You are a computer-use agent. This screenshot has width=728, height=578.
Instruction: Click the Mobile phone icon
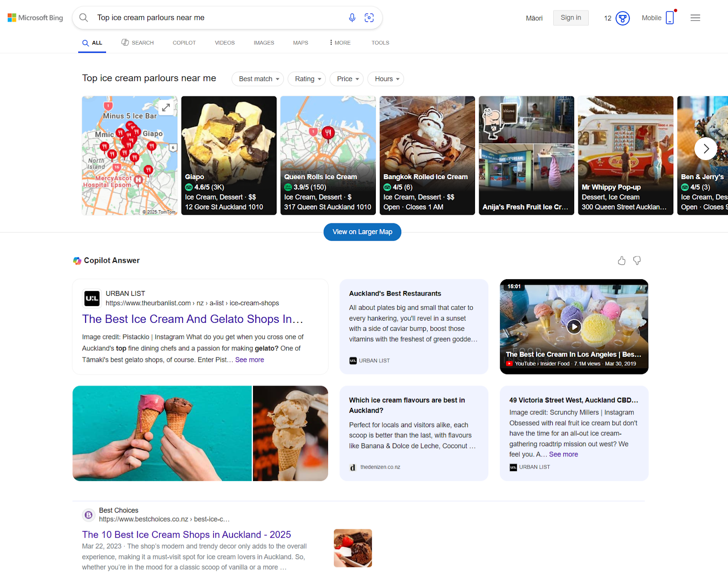(x=670, y=18)
